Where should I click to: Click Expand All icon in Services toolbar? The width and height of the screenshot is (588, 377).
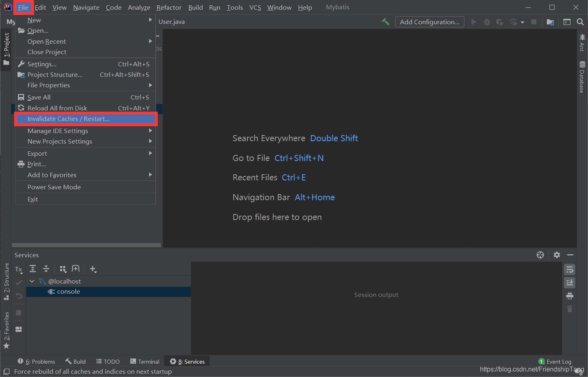(x=33, y=269)
